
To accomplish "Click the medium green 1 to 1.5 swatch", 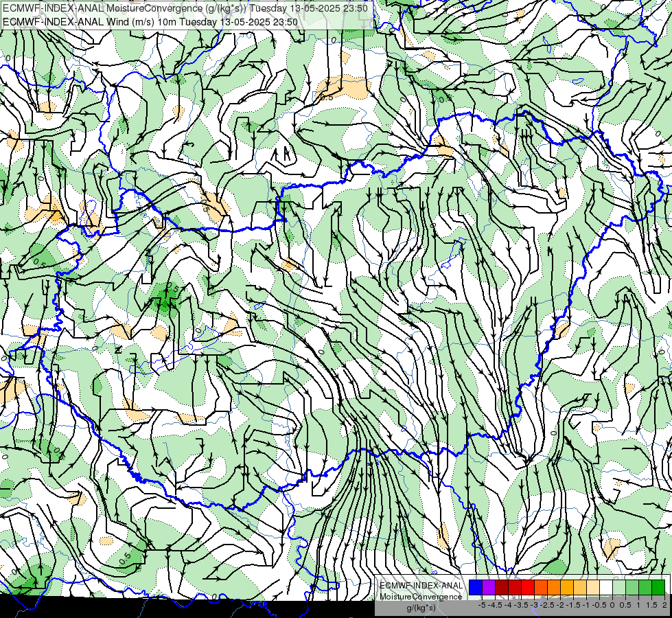I will 645,588.
